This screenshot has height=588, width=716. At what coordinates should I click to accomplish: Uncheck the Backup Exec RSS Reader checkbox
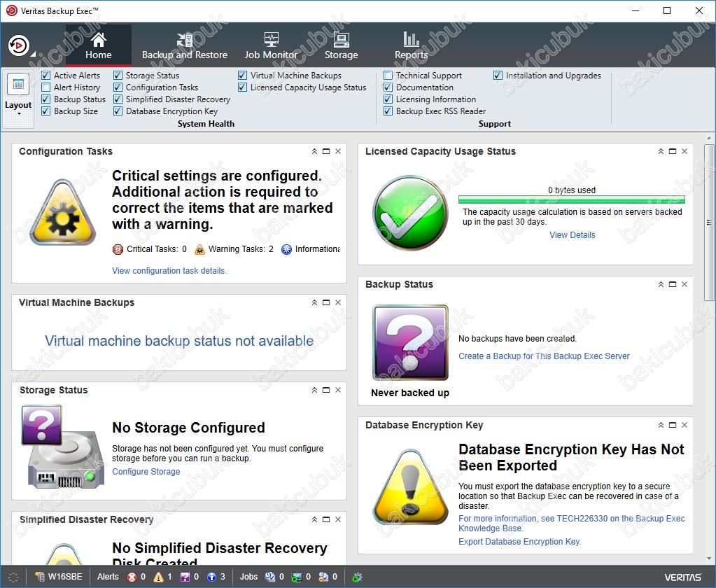[x=388, y=111]
